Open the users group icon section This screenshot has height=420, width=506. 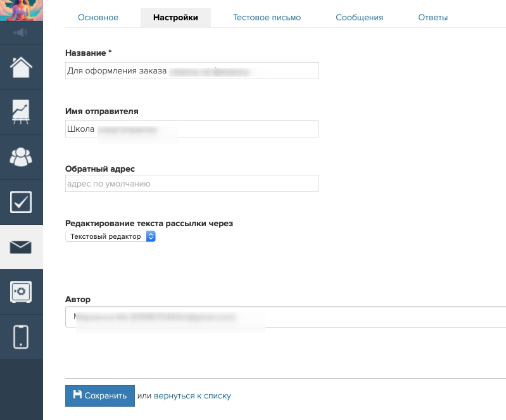point(21,156)
